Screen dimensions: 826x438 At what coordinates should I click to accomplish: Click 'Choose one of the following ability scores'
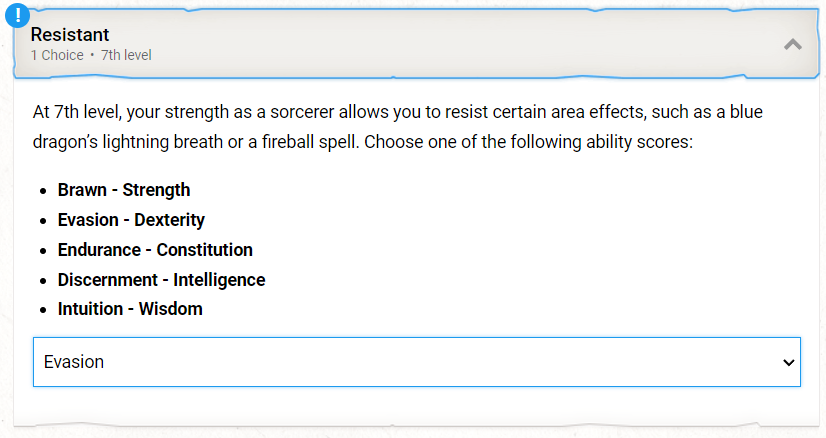point(528,142)
